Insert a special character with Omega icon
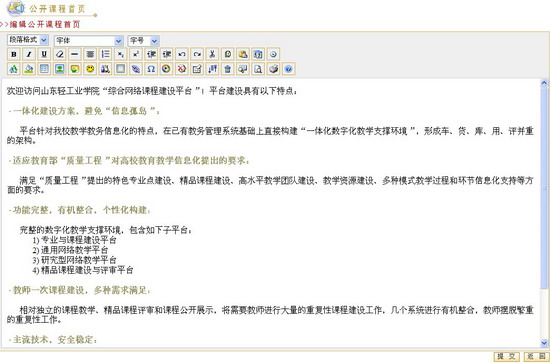The height and width of the screenshot is (363, 550). click(151, 69)
